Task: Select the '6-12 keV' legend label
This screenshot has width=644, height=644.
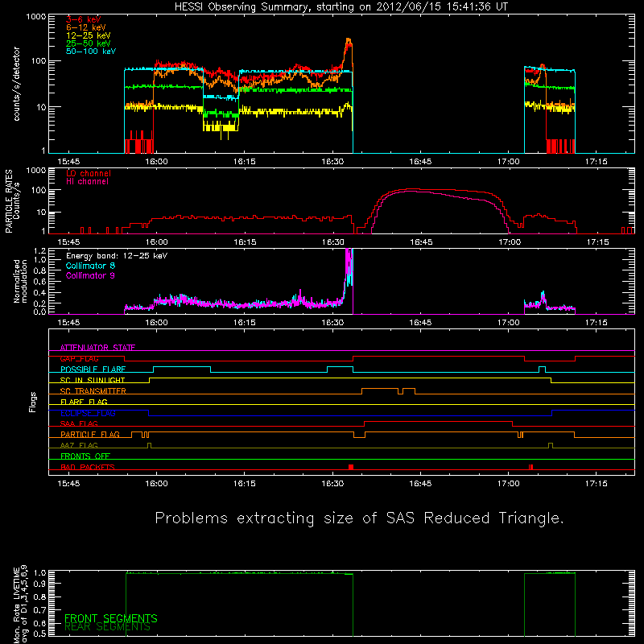Action: [86, 27]
